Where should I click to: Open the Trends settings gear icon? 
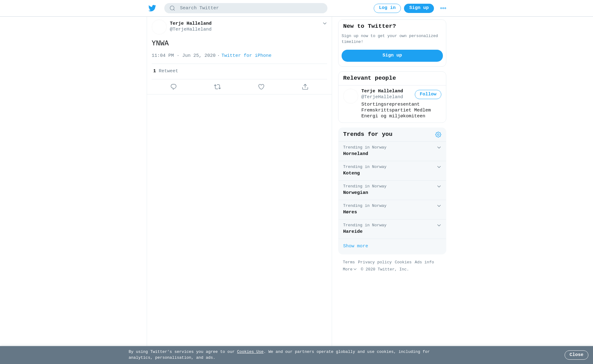point(438,135)
